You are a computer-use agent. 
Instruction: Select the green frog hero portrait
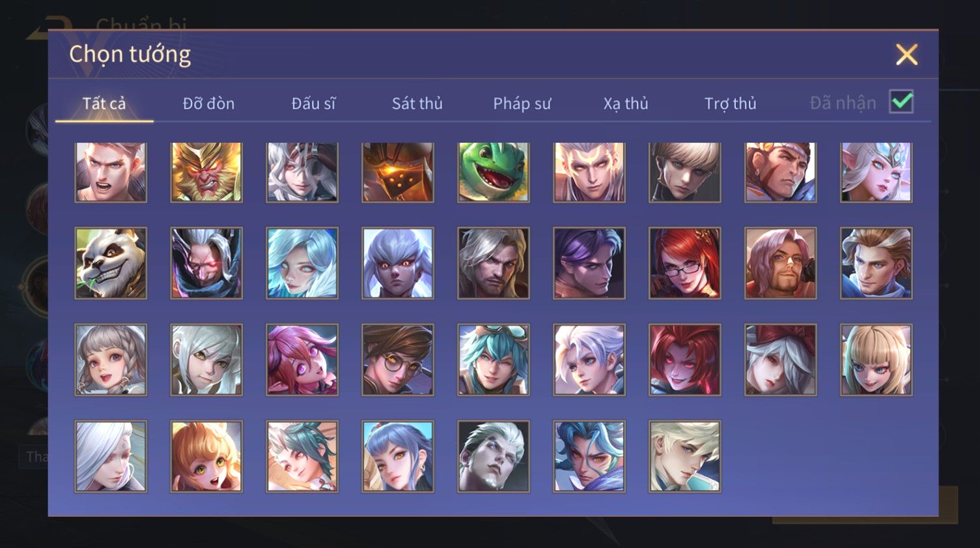[494, 172]
